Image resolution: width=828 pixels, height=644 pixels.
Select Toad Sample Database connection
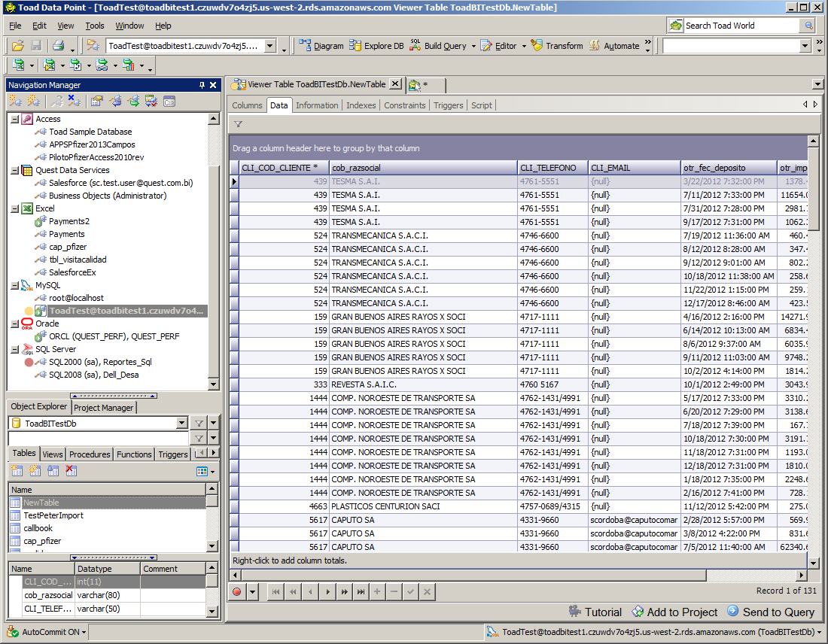[x=90, y=132]
